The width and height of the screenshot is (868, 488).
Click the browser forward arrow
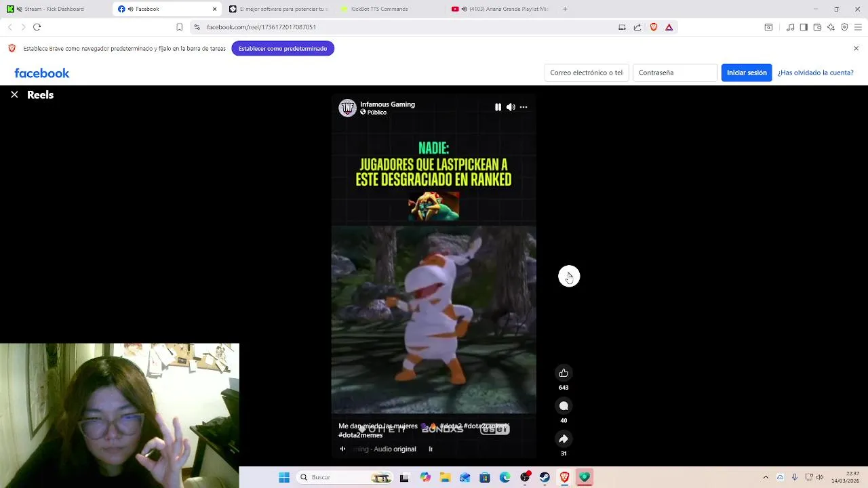(x=23, y=27)
